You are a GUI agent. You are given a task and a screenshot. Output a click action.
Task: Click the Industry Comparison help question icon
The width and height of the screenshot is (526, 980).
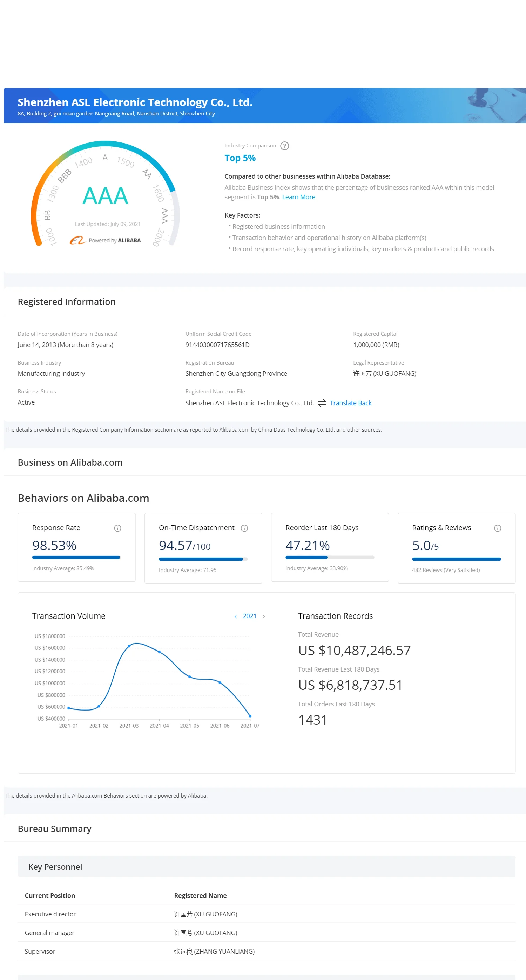284,146
